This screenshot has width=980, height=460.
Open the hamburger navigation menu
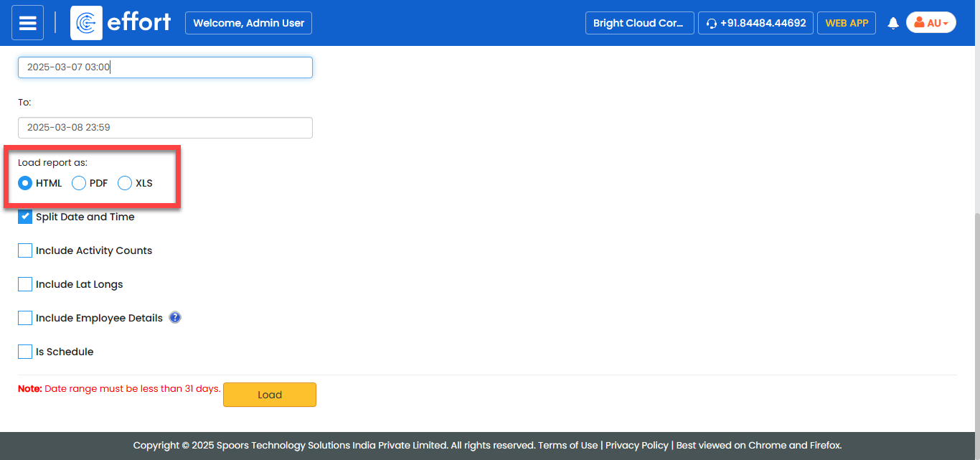[x=28, y=23]
